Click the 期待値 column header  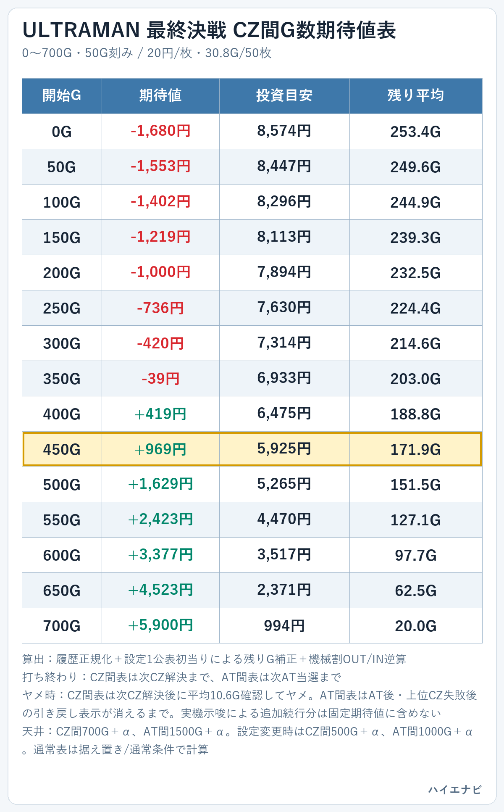tap(160, 96)
